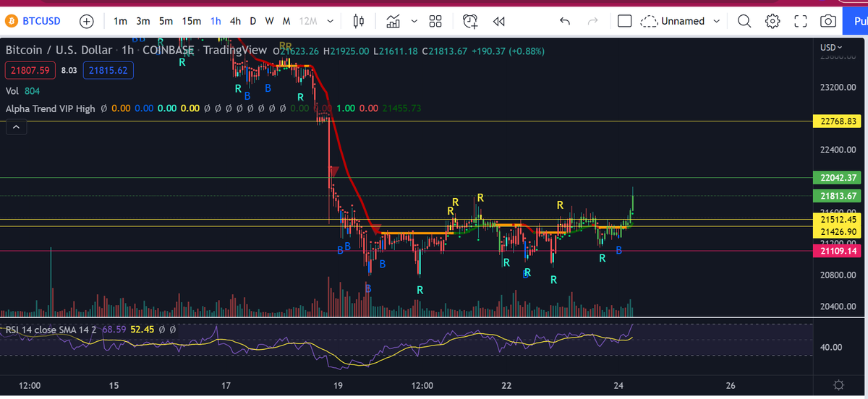This screenshot has height=399, width=868.
Task: Select the 12M timeframe
Action: 308,21
